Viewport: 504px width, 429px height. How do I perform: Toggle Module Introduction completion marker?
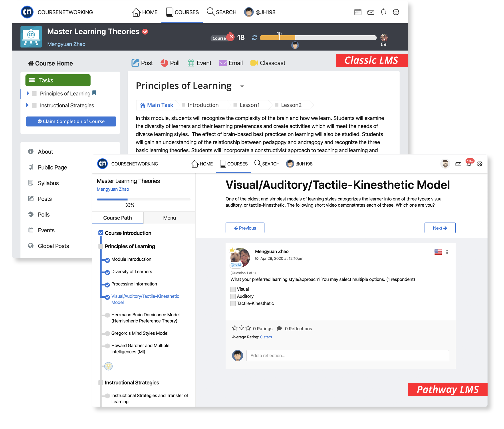[x=107, y=260]
